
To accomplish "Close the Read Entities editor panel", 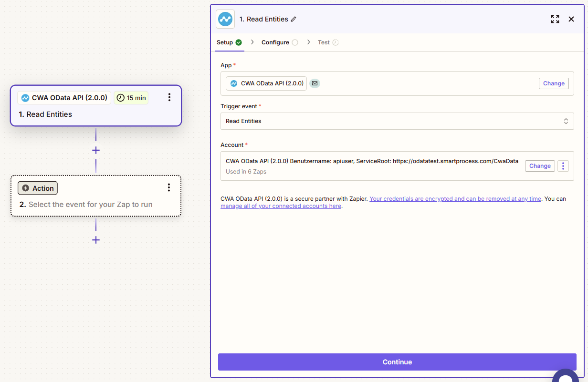I will pyautogui.click(x=571, y=19).
